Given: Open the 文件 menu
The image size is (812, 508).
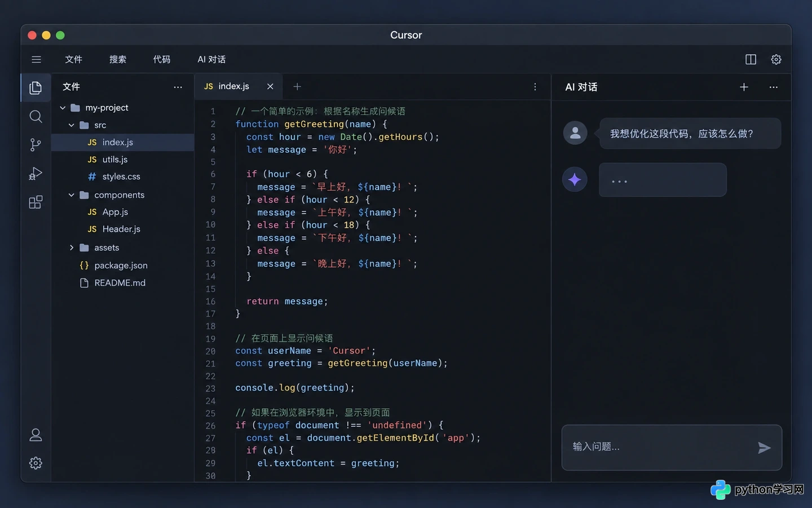Looking at the screenshot, I should pyautogui.click(x=73, y=59).
